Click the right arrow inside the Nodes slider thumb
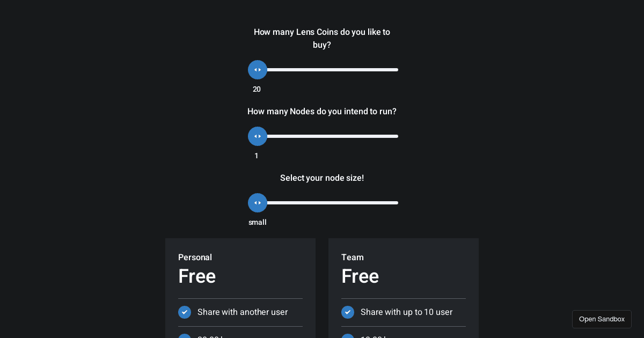Image resolution: width=644 pixels, height=338 pixels. pos(260,136)
